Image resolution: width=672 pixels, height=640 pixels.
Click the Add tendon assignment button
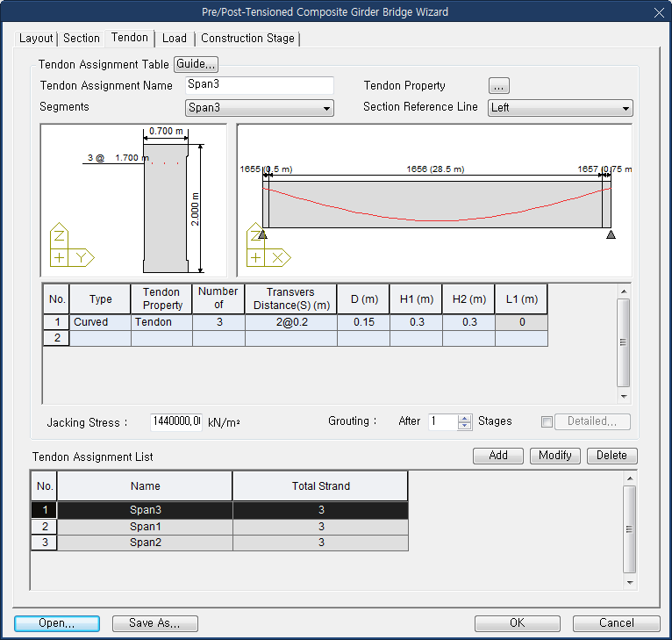coord(497,456)
